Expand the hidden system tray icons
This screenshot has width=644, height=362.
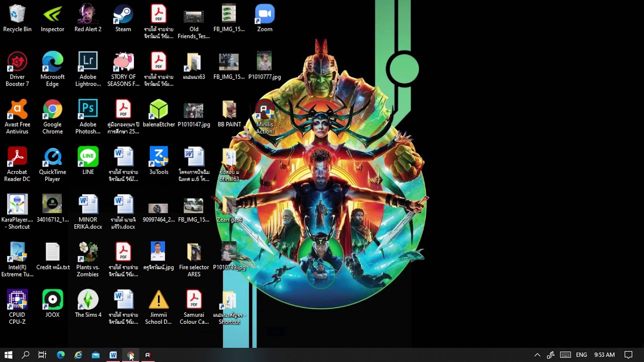[x=537, y=355]
